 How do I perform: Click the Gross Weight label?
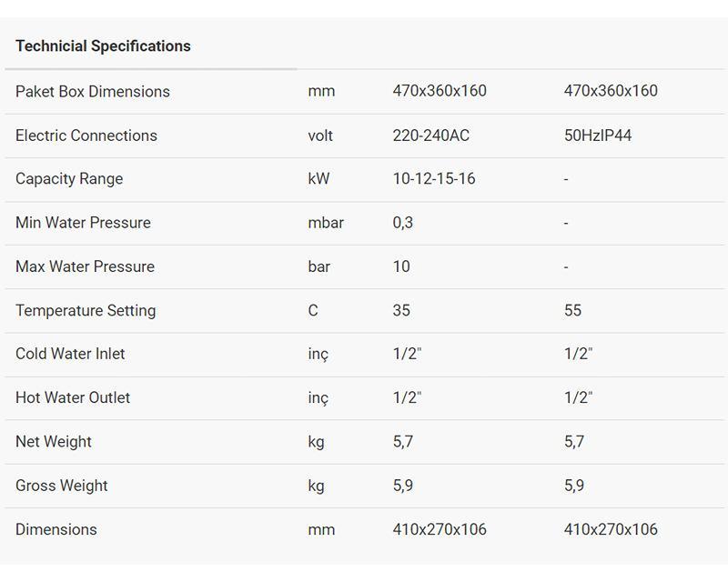[x=61, y=486]
